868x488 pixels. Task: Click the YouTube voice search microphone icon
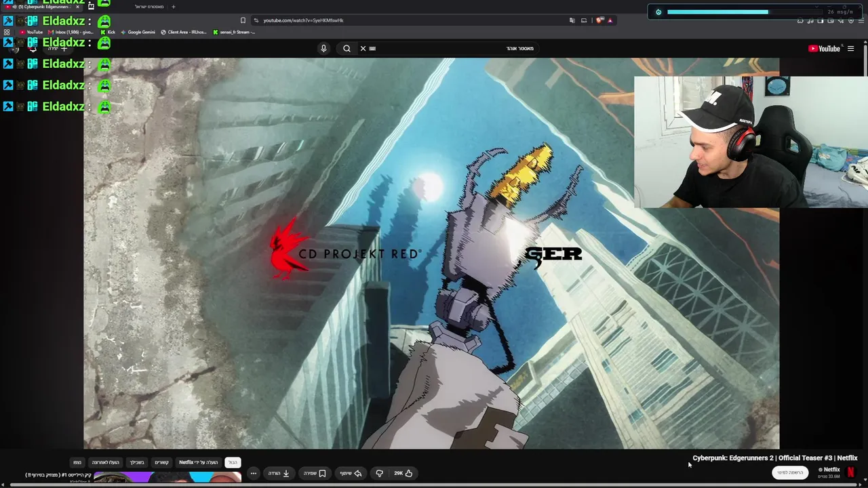(323, 48)
